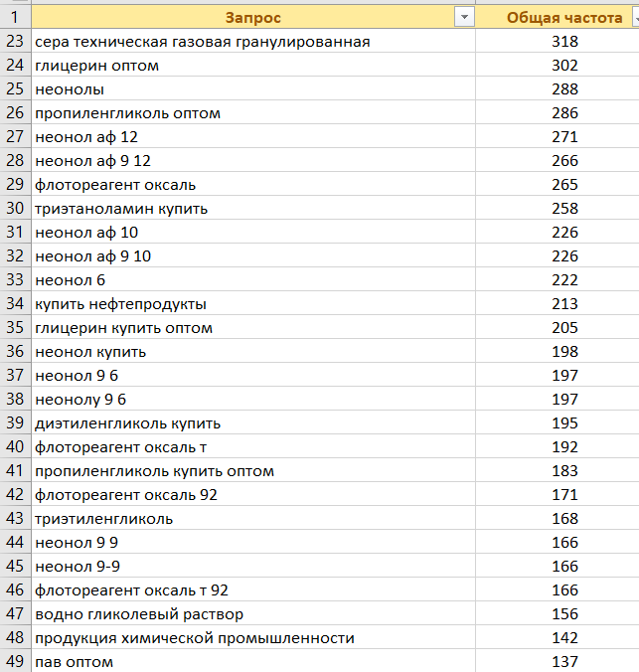Select row 23 via its row header

coord(15,42)
